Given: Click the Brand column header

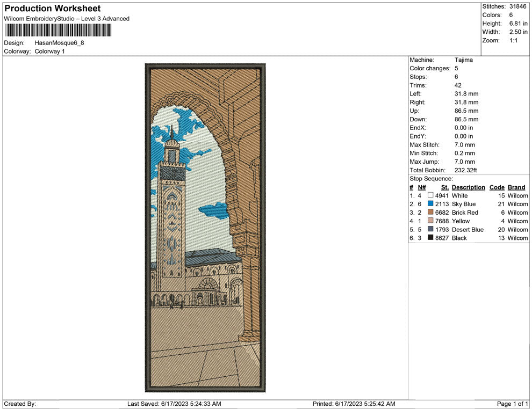Looking at the screenshot, I should 516,187.
